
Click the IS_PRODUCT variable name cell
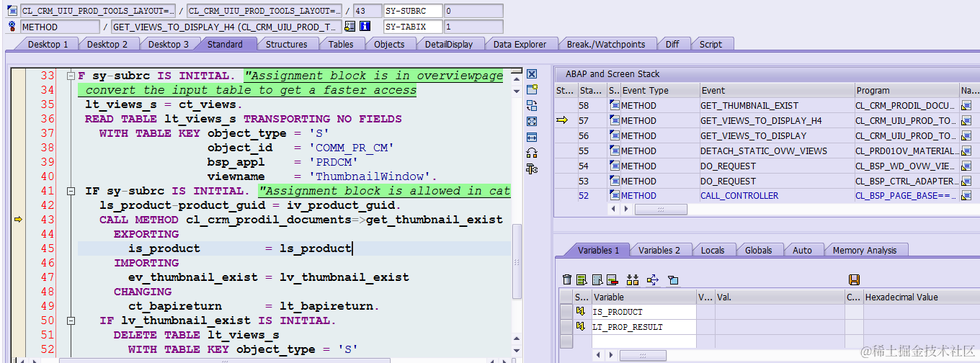point(643,312)
